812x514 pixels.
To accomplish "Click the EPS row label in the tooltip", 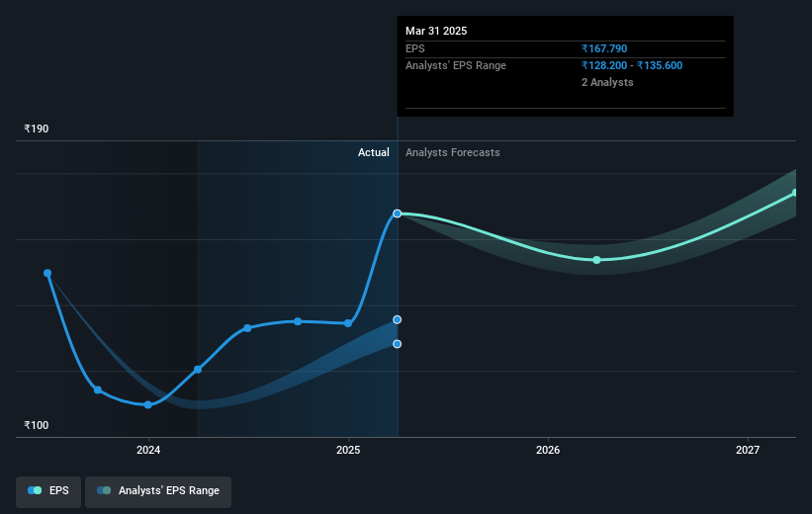I will pyautogui.click(x=414, y=48).
